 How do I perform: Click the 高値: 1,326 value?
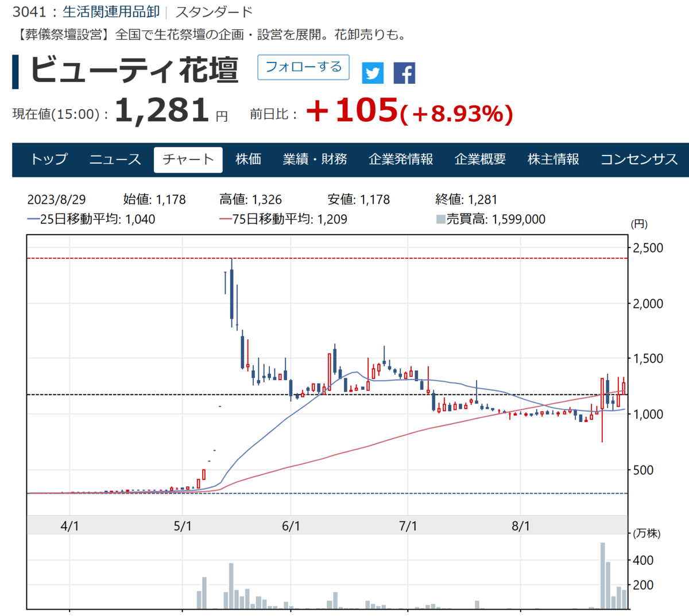250,199
